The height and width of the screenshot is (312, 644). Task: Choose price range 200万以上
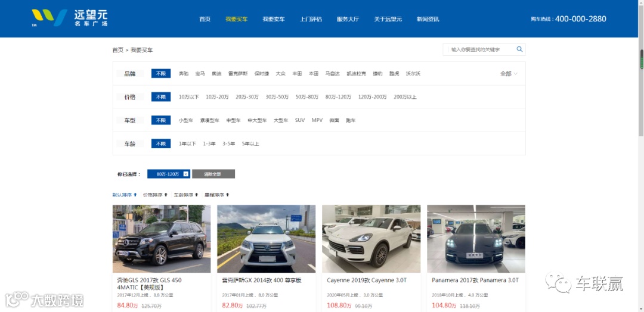tap(405, 97)
